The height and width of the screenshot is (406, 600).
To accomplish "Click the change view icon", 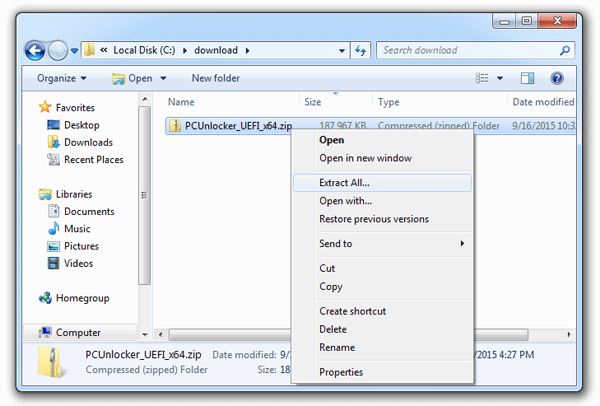I will [483, 78].
